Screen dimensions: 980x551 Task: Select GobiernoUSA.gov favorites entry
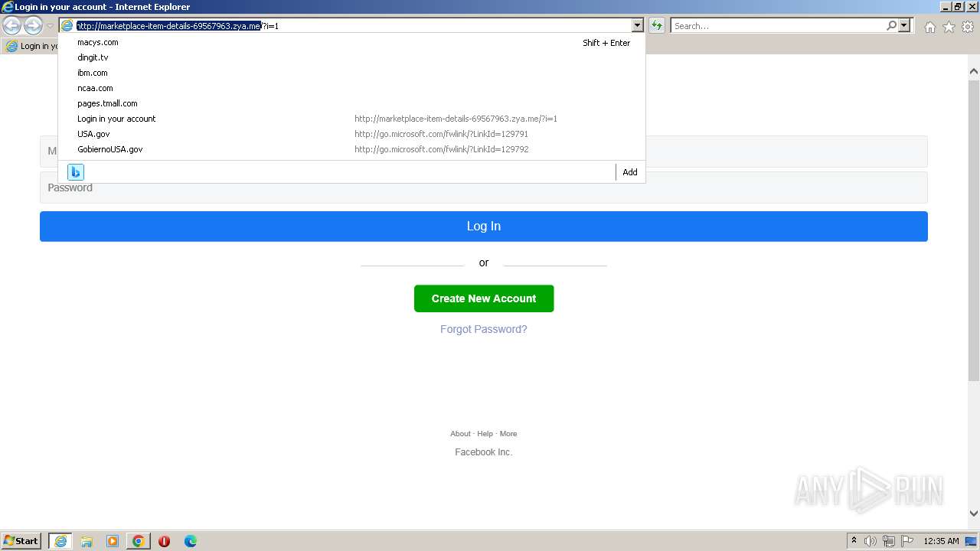(351, 149)
